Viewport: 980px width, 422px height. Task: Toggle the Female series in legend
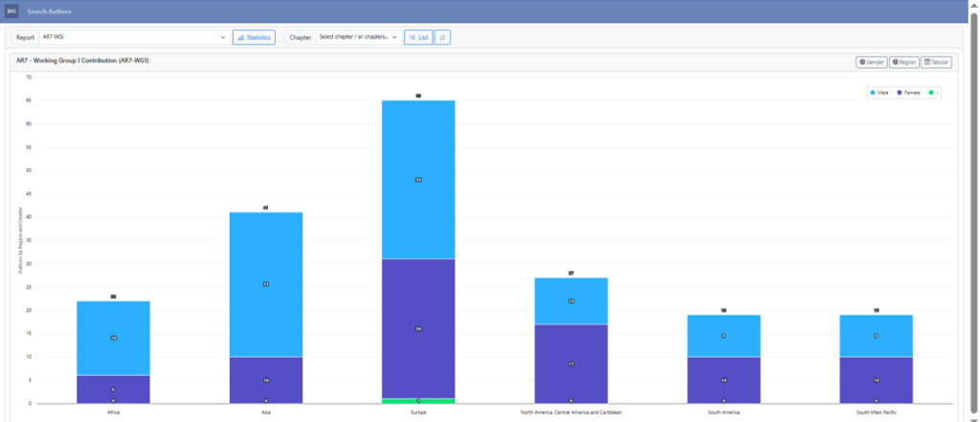(908, 93)
